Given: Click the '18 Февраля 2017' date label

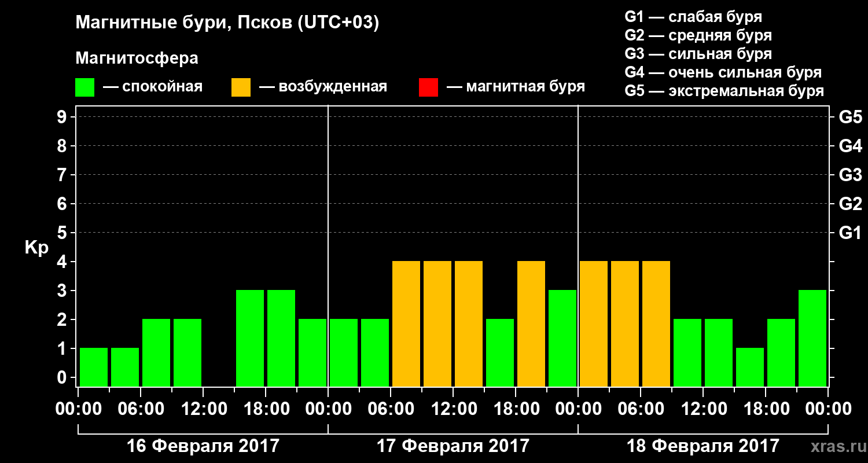Looking at the screenshot, I should coord(703,446).
